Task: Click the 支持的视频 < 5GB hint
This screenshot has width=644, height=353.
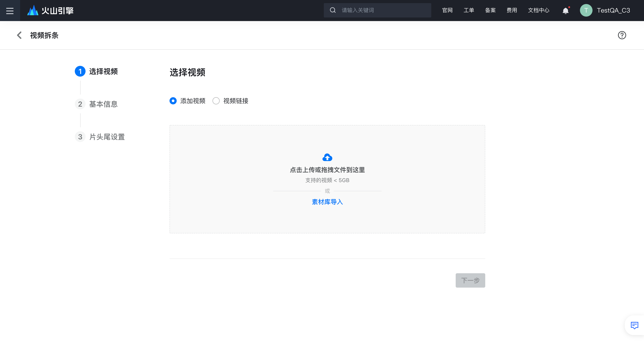Action: point(327,181)
